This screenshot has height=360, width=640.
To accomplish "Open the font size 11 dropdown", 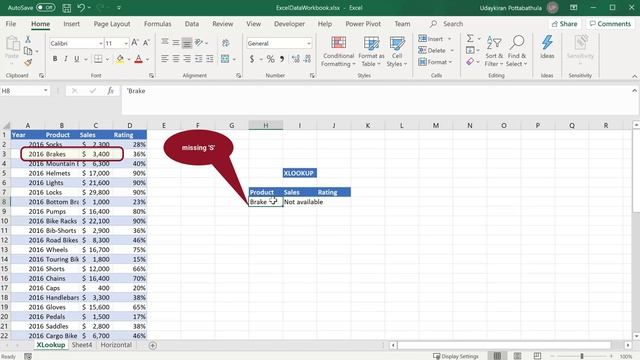I will pyautogui.click(x=126, y=43).
